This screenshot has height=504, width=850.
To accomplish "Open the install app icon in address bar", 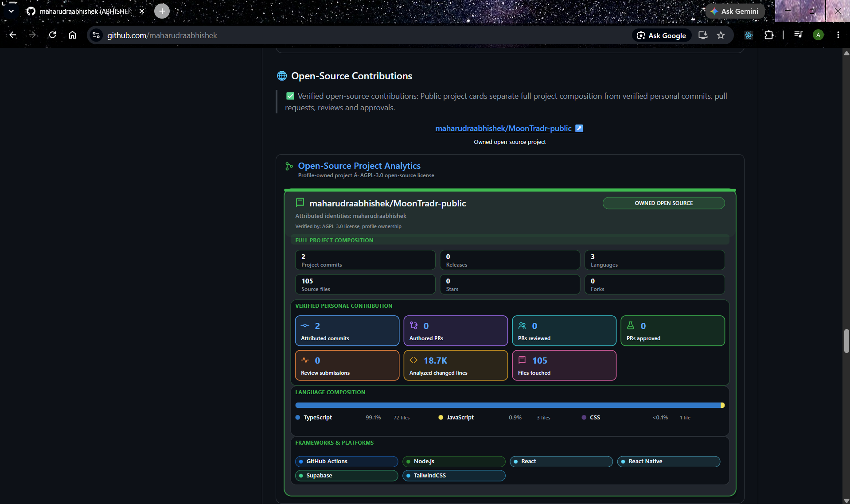I will click(x=703, y=35).
